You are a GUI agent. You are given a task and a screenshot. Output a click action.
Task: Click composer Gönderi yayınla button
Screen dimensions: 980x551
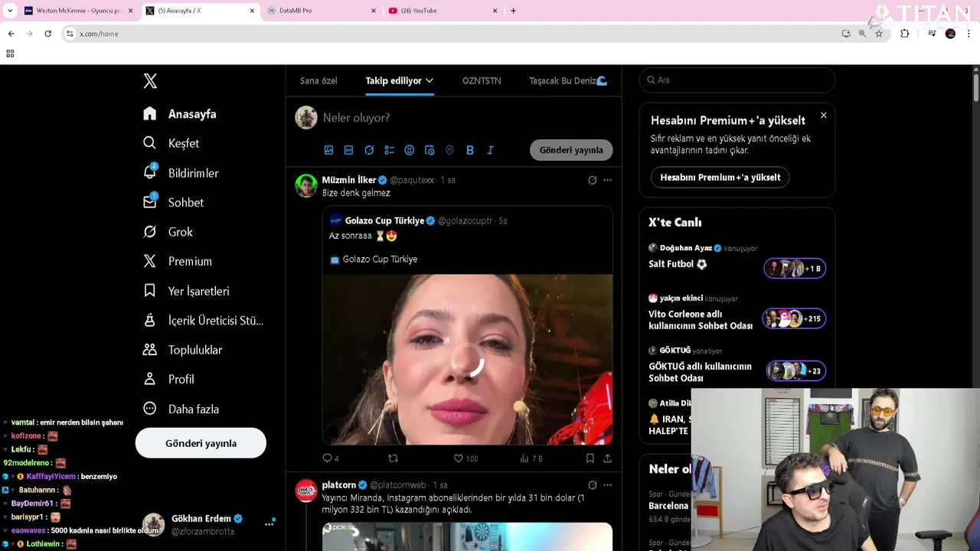(x=571, y=150)
